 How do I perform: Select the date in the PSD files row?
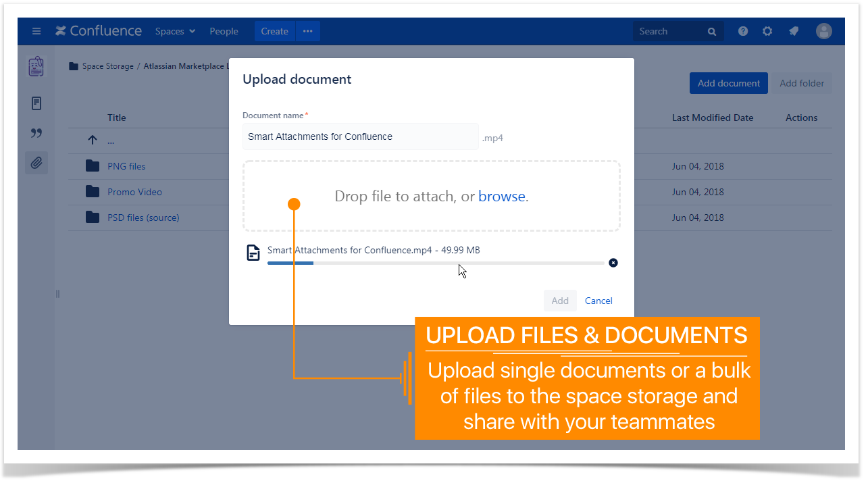(x=698, y=218)
